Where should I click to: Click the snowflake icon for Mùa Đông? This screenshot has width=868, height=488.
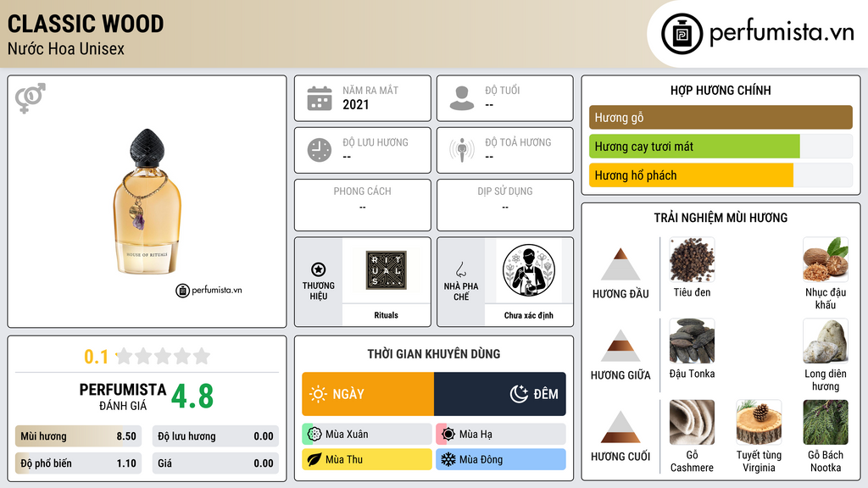(x=448, y=459)
